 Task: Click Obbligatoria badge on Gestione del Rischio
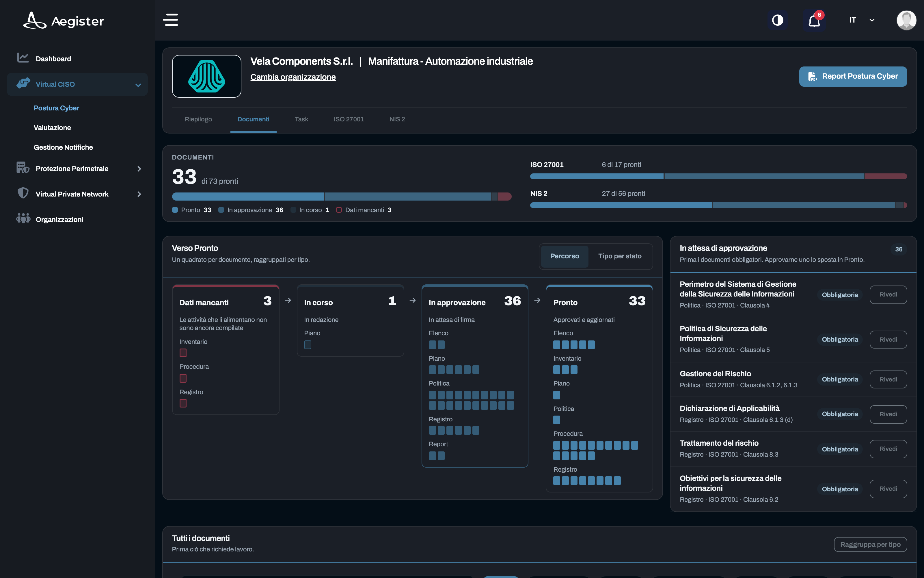(840, 379)
